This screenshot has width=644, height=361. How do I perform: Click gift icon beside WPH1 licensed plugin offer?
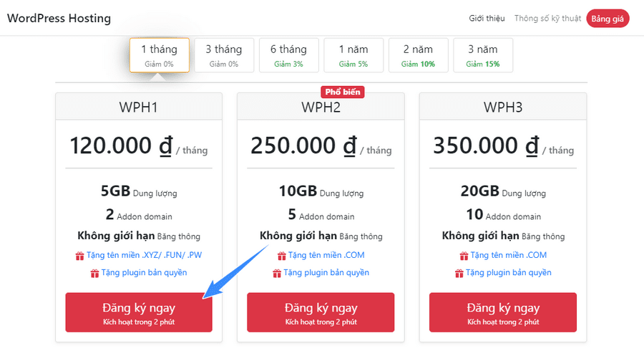point(94,273)
